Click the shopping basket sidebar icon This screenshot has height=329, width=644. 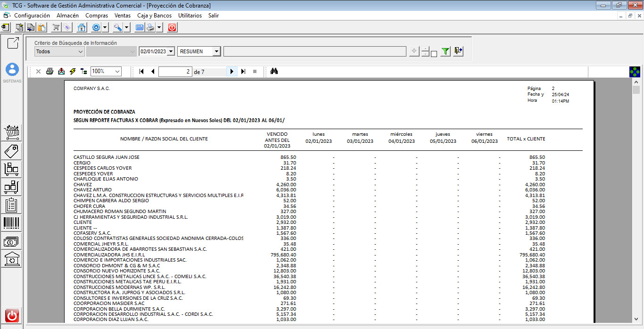(x=11, y=132)
